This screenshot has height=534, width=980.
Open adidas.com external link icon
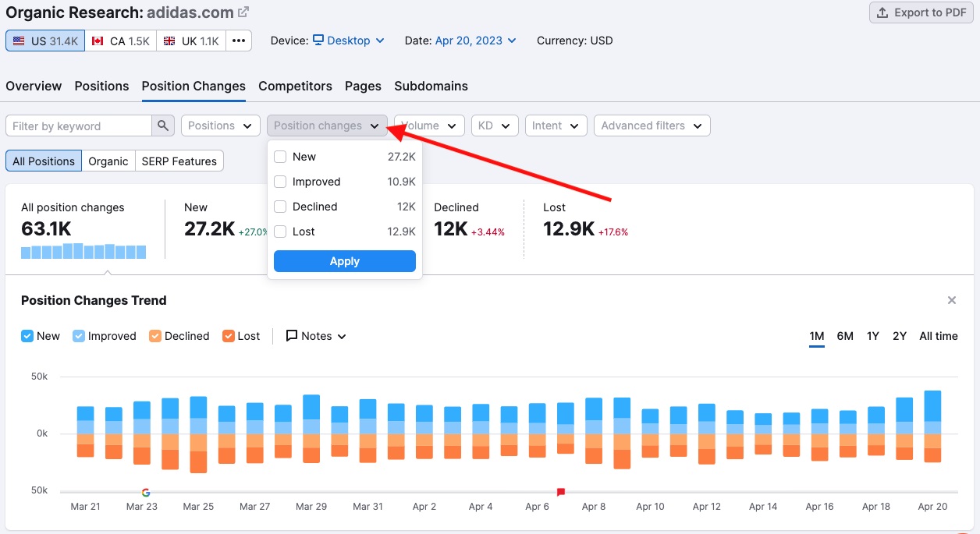(243, 12)
